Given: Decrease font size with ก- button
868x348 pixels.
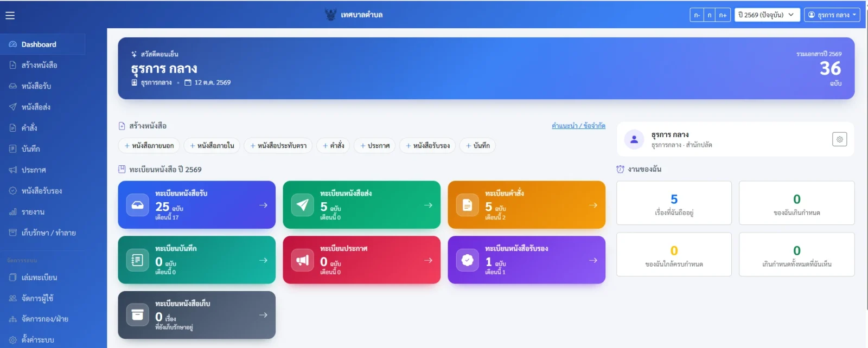Looking at the screenshot, I should tap(697, 15).
